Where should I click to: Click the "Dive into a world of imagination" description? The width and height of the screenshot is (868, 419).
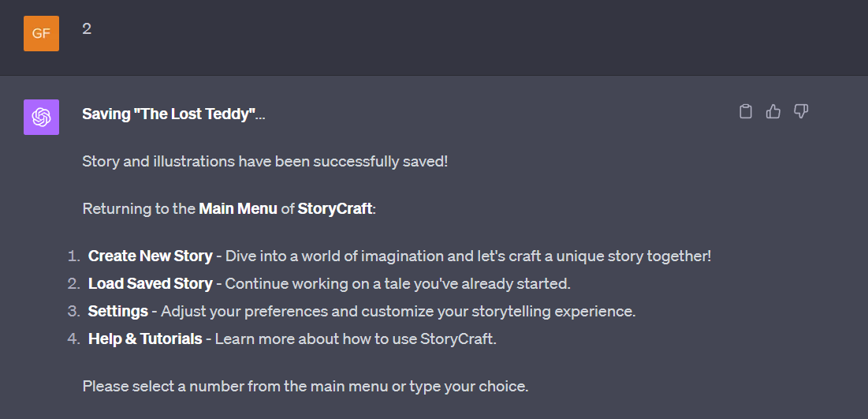click(x=468, y=256)
